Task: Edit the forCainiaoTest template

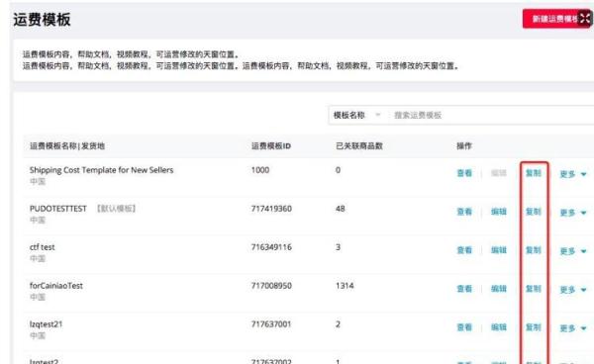Action: pos(499,289)
